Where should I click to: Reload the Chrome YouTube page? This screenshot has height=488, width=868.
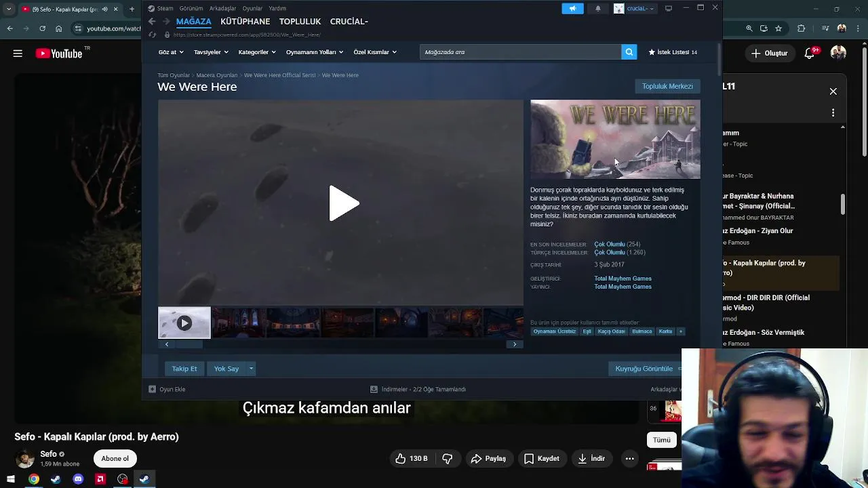point(42,28)
